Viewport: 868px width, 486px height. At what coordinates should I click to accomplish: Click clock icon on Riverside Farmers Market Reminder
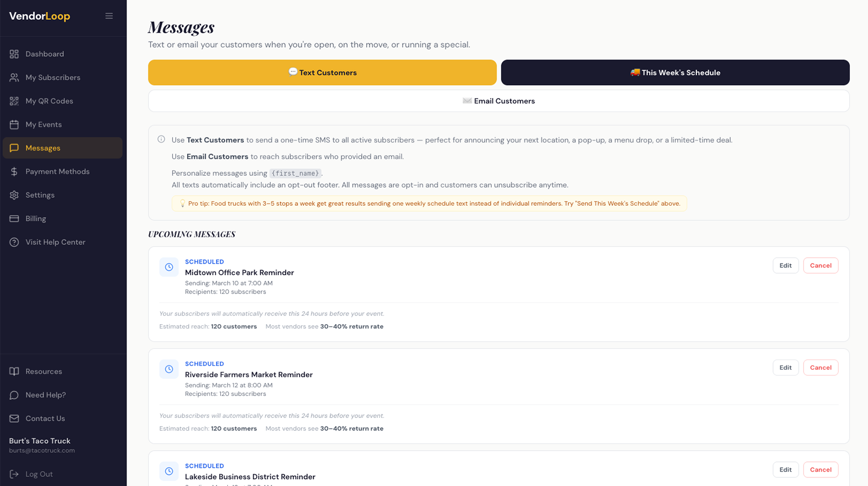169,369
